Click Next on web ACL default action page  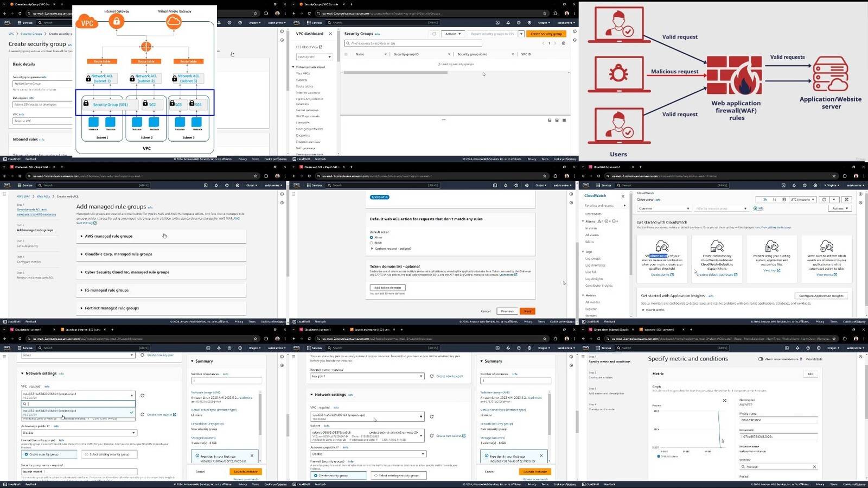coord(527,311)
